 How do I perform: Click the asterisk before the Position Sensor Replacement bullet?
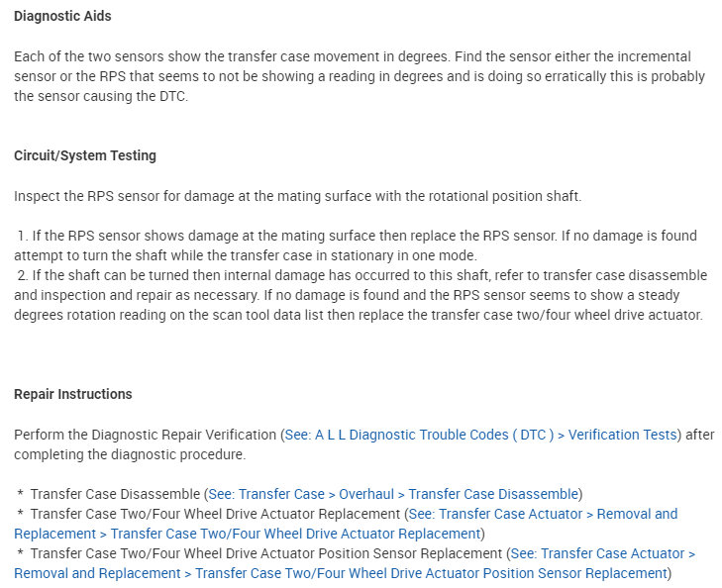click(x=20, y=553)
